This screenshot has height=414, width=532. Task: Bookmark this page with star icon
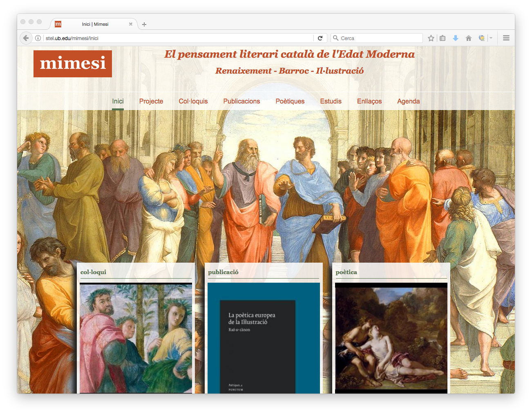pos(431,38)
